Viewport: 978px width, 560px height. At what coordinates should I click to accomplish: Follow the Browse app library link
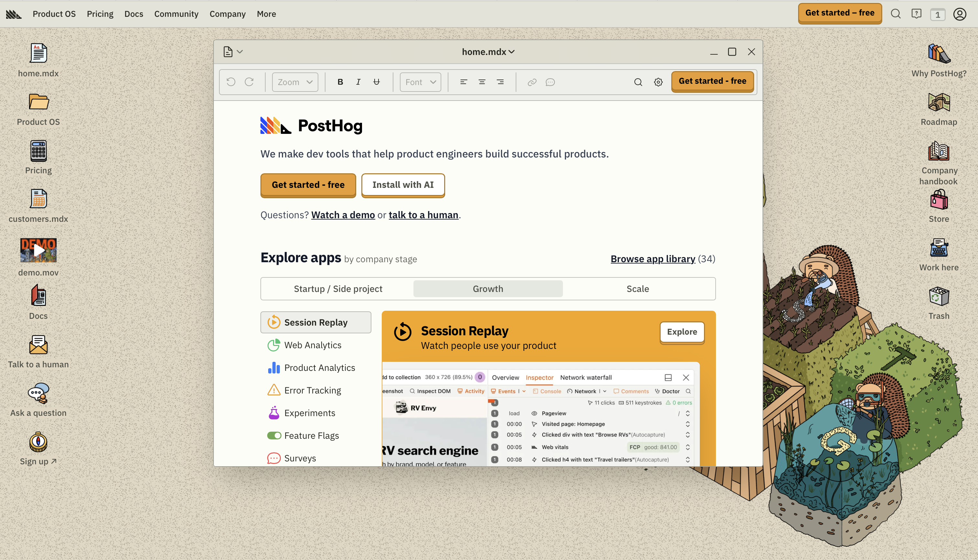coord(653,259)
